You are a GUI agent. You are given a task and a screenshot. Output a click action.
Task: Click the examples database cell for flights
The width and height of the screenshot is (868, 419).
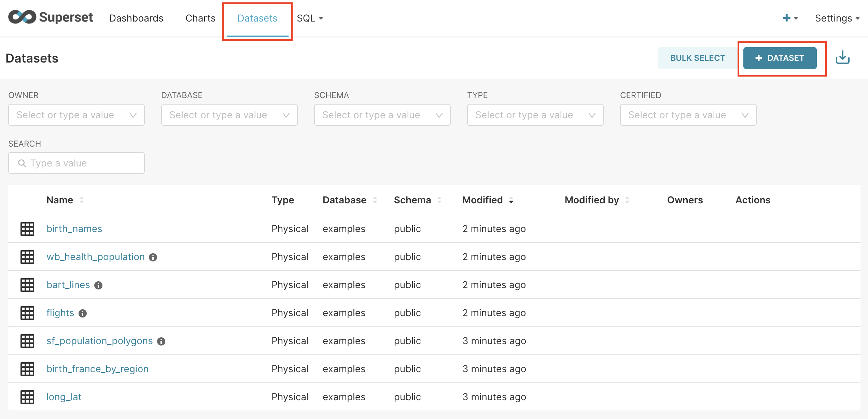click(x=344, y=313)
